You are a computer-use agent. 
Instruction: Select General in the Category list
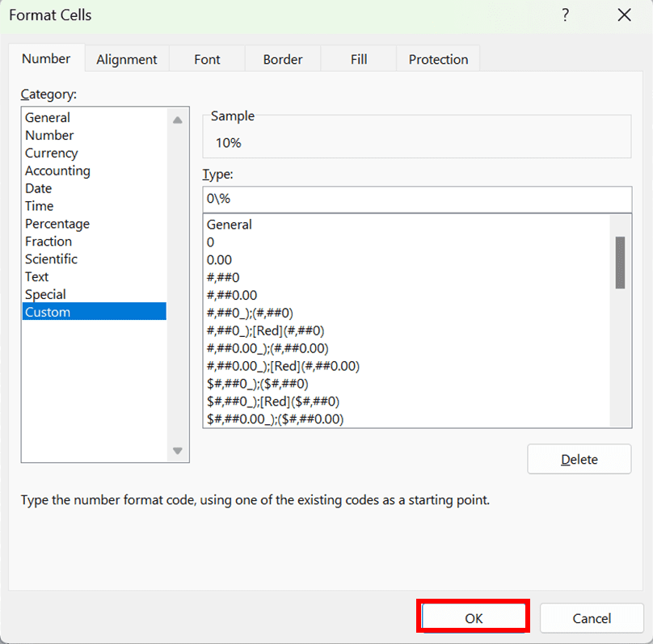pyautogui.click(x=94, y=117)
